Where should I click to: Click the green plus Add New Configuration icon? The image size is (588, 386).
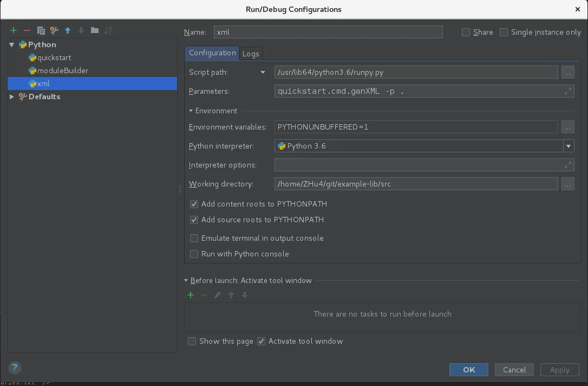pyautogui.click(x=14, y=31)
